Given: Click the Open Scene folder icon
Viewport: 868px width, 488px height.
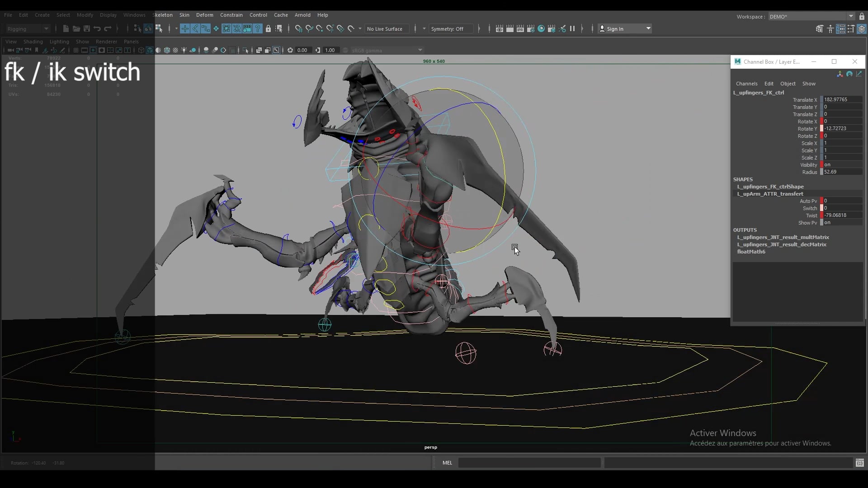Looking at the screenshot, I should 76,28.
